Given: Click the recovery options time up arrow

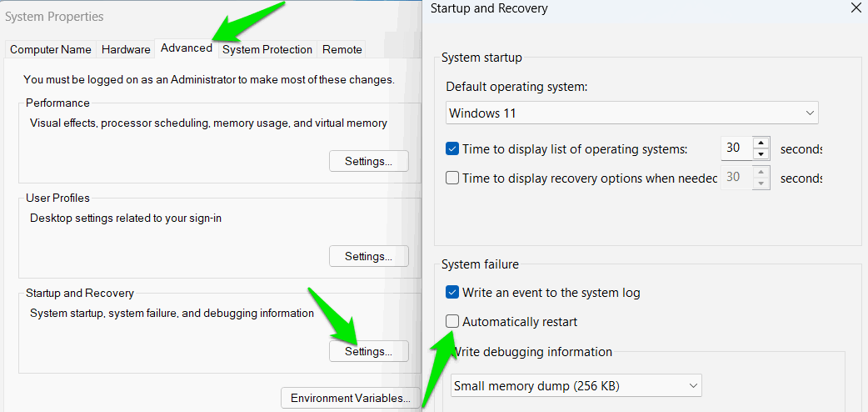Looking at the screenshot, I should 761,172.
